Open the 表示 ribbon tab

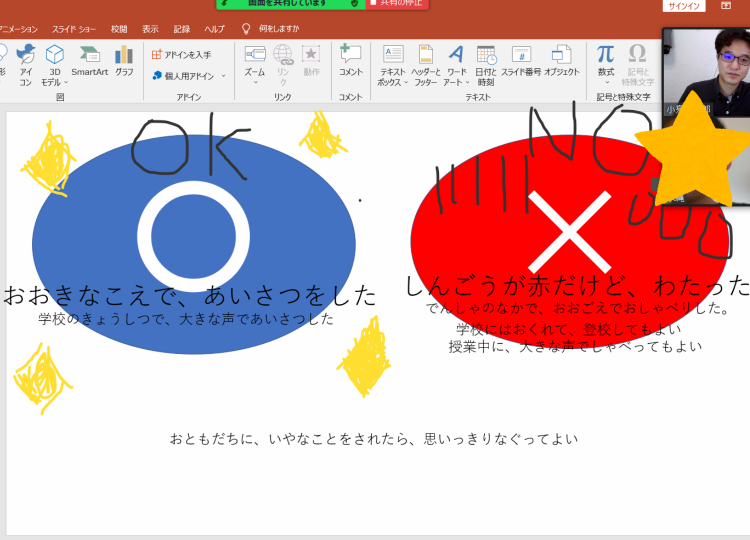[x=150, y=29]
